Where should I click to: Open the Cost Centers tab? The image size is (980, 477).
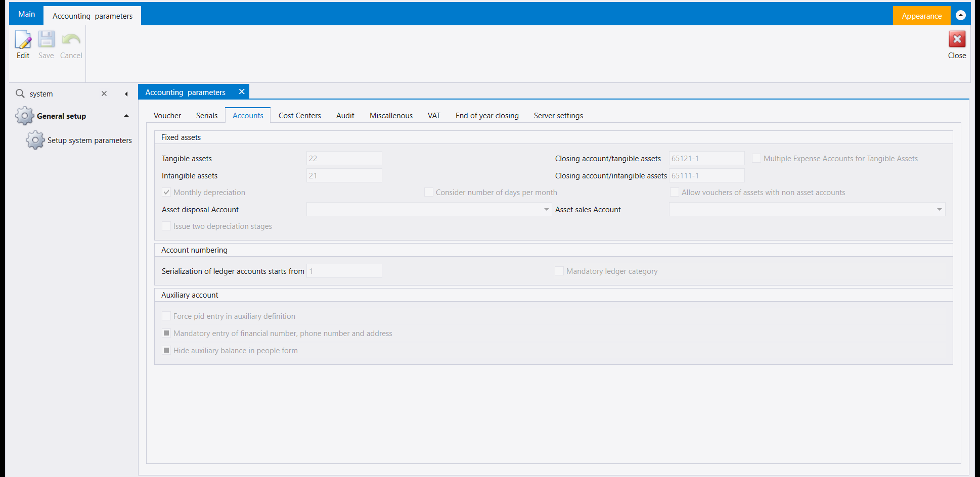tap(299, 116)
